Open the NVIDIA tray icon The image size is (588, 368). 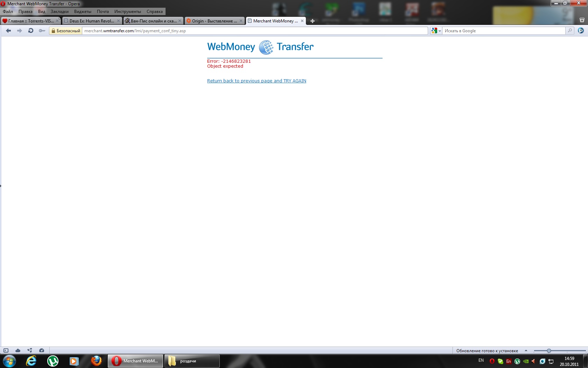tap(526, 361)
